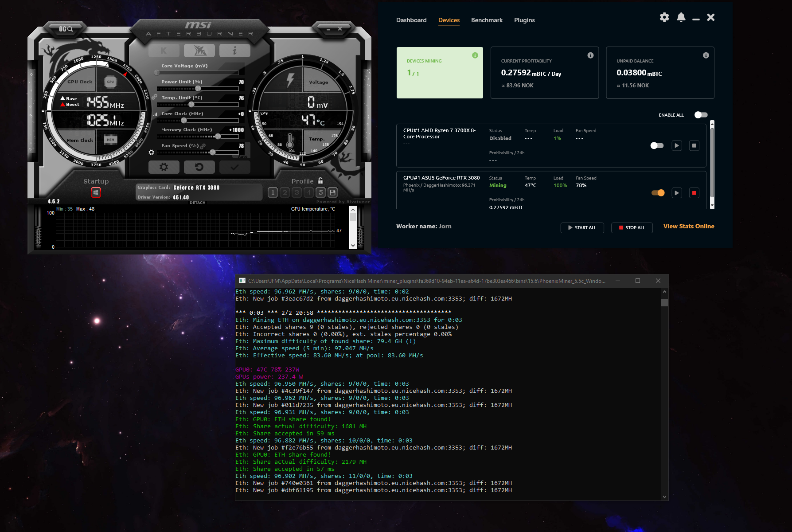This screenshot has height=532, width=792.
Task: Click the PhoenixMiner console title bar icon
Action: (242, 281)
